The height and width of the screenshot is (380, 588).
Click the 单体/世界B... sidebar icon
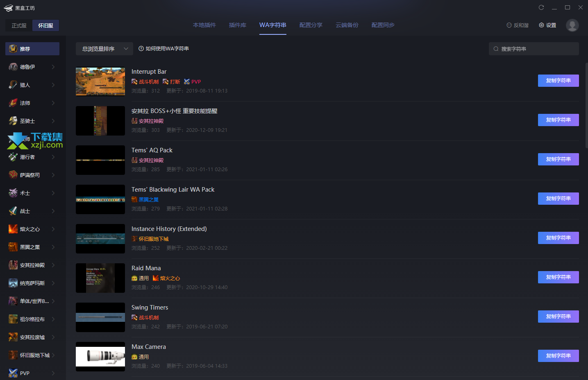point(13,301)
